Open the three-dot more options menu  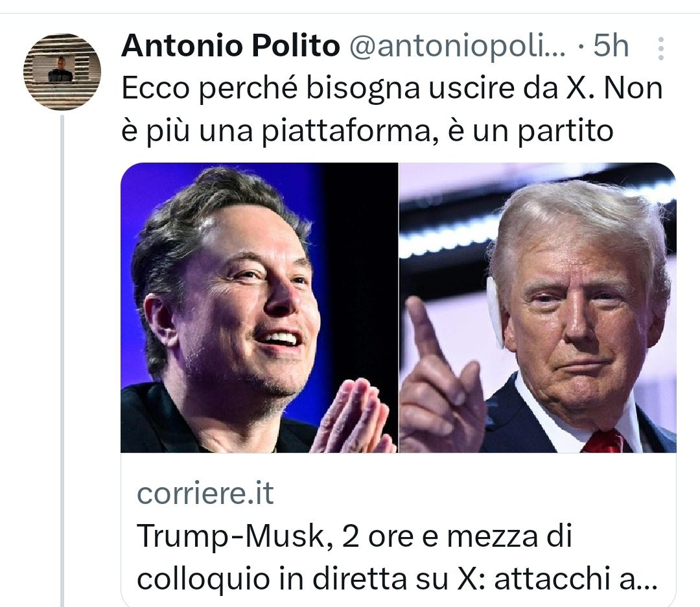pos(661,48)
